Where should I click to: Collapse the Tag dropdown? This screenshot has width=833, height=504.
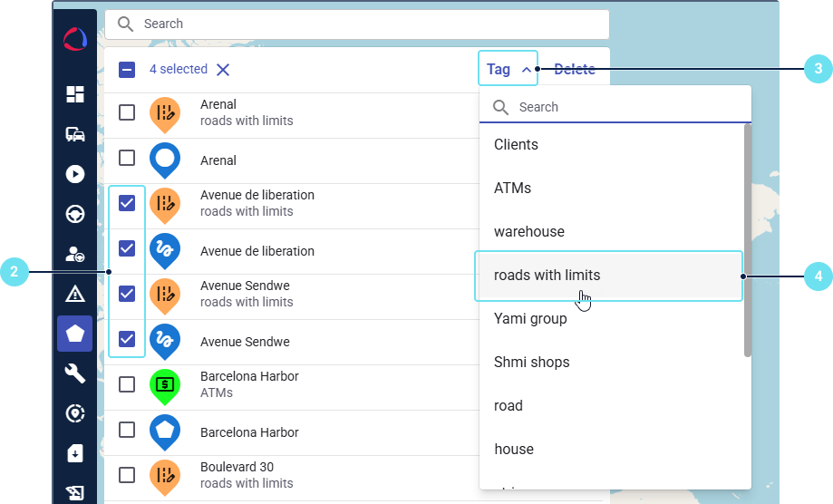pyautogui.click(x=508, y=69)
